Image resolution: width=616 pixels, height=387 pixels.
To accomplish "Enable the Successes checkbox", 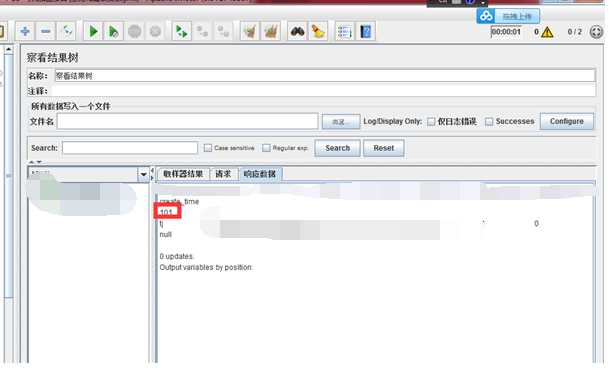I will coord(489,121).
